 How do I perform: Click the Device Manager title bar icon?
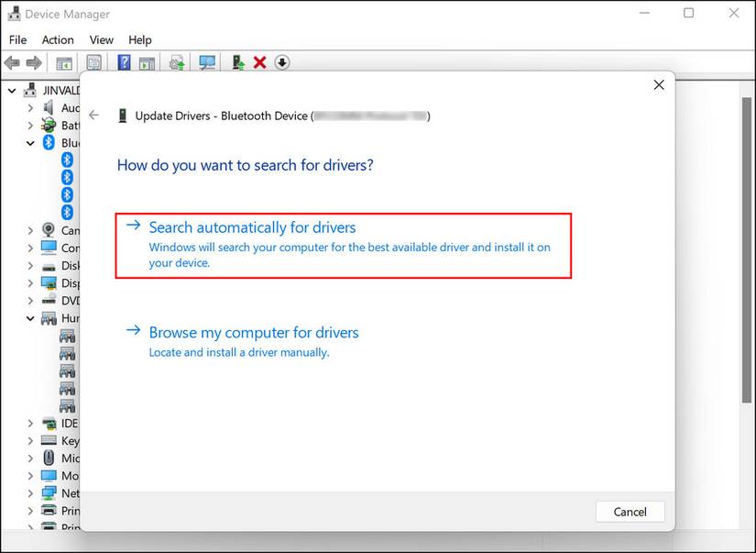click(x=14, y=14)
